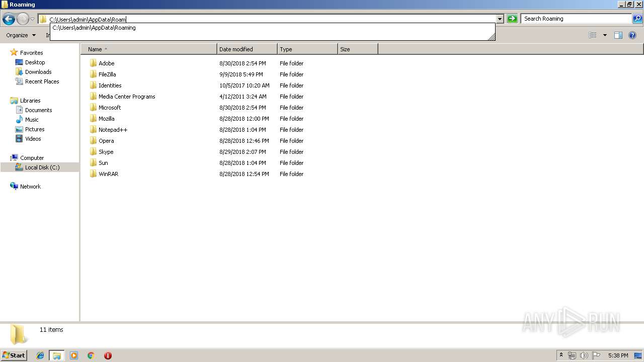
Task: Go back with the Back arrow button
Action: point(9,19)
